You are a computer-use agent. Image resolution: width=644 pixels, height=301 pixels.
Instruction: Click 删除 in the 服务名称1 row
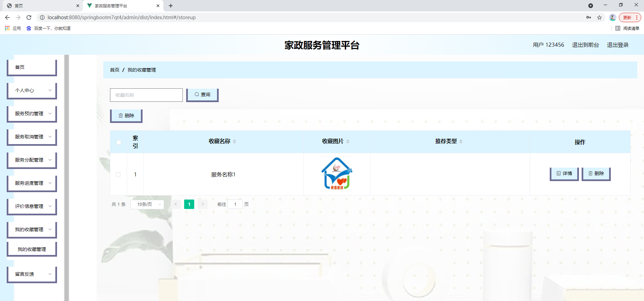coord(596,174)
